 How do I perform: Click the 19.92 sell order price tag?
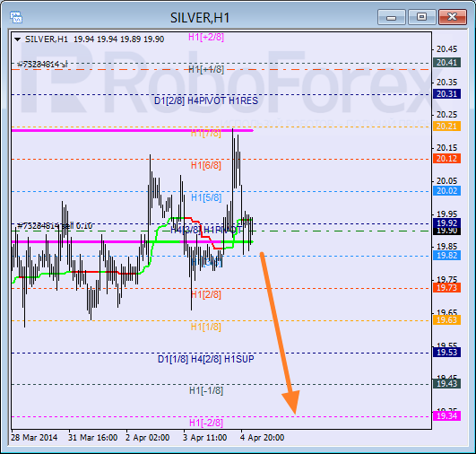[x=446, y=223]
